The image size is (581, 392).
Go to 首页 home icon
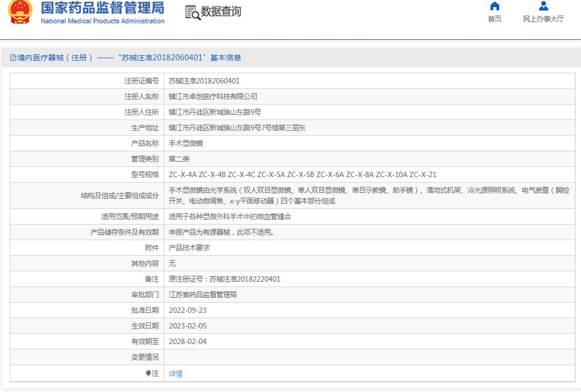coord(495,6)
